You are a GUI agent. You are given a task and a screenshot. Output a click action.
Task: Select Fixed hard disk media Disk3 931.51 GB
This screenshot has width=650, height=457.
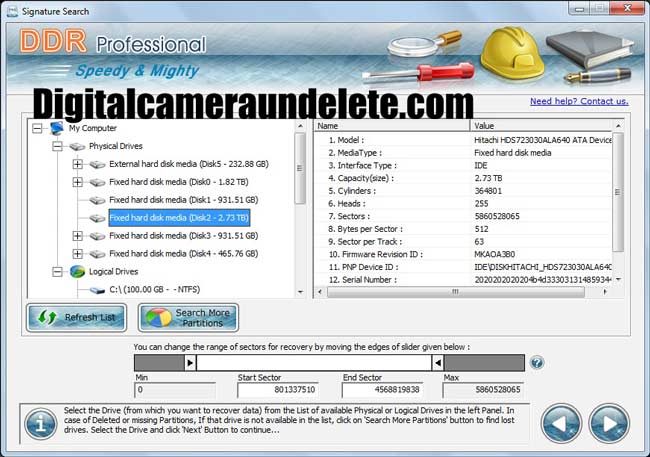click(184, 236)
